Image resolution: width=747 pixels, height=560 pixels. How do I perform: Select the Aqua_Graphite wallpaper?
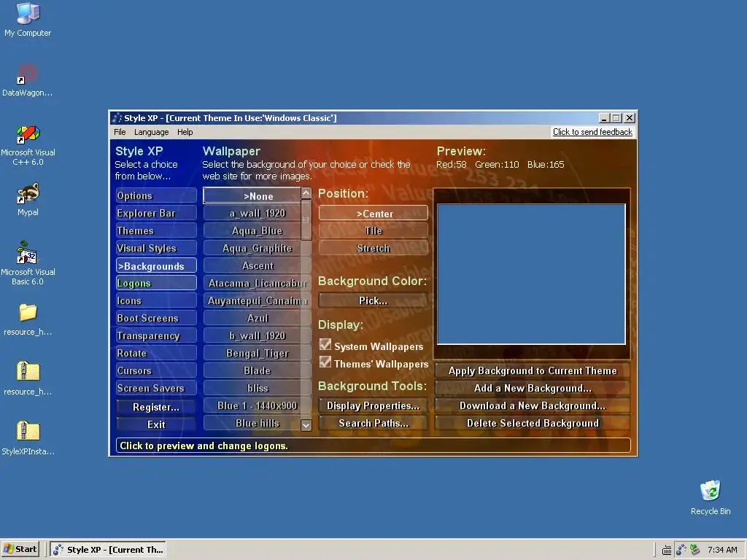pos(252,248)
